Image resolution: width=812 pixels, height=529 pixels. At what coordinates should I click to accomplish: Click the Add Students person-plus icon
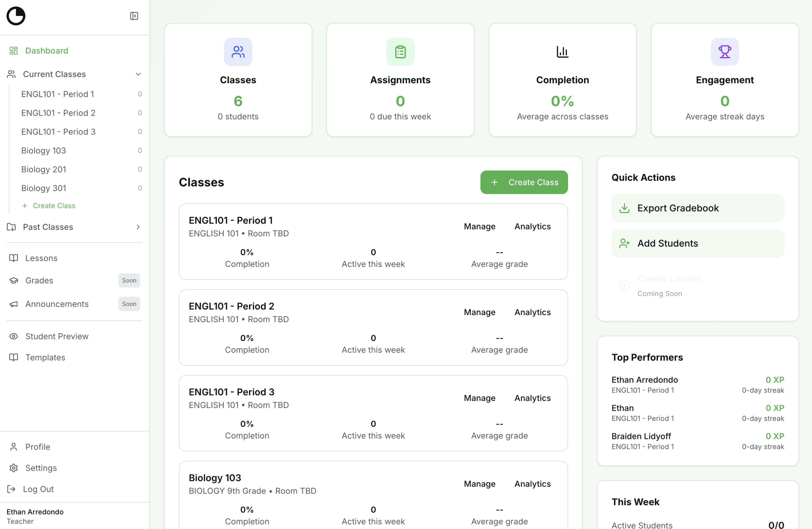pyautogui.click(x=624, y=243)
